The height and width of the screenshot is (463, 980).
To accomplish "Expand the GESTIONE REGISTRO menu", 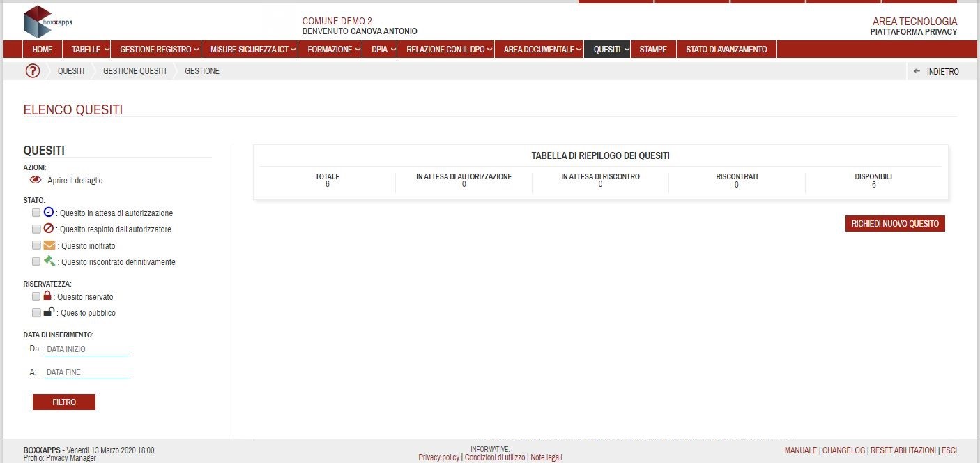I will [x=155, y=50].
